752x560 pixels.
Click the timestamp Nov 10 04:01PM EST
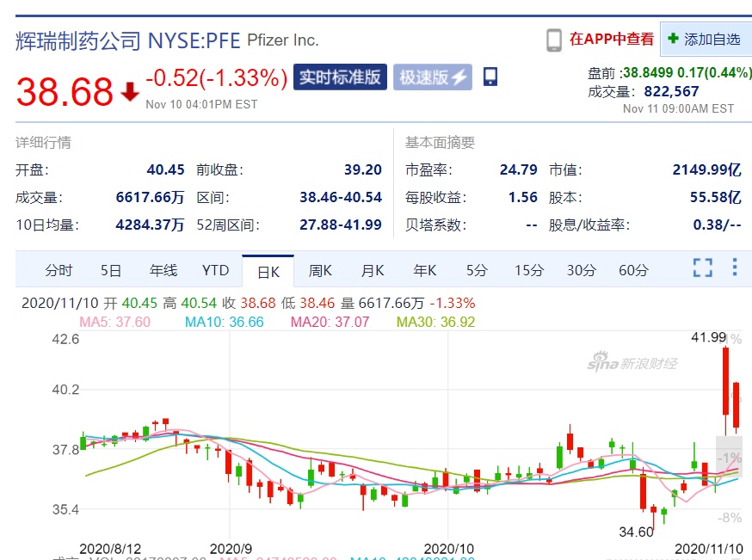[x=201, y=105]
